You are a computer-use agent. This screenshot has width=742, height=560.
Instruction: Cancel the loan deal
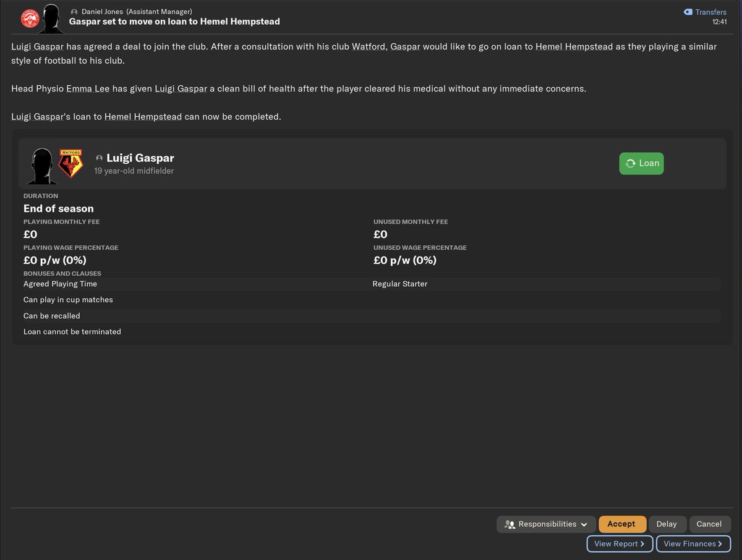click(x=709, y=524)
